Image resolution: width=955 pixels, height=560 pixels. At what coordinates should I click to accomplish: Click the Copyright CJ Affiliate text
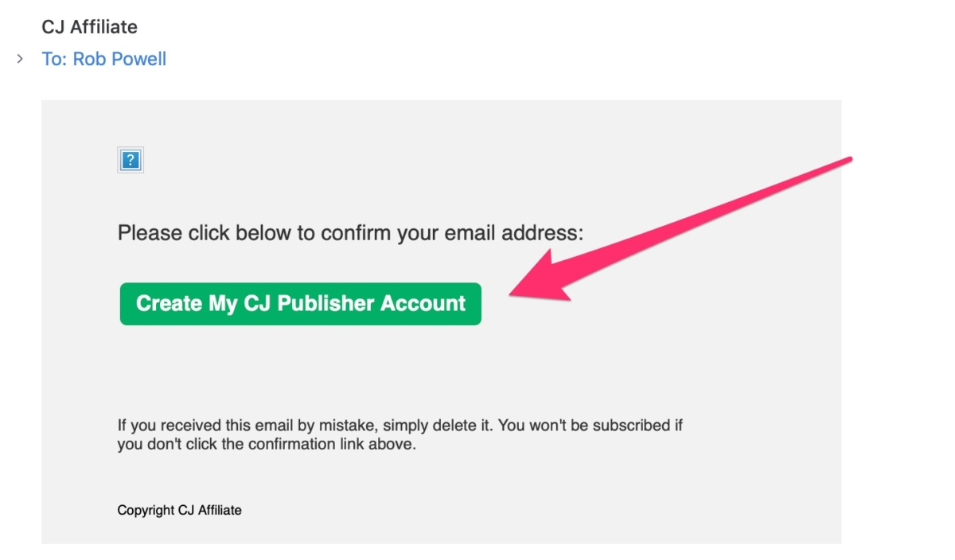[179, 510]
